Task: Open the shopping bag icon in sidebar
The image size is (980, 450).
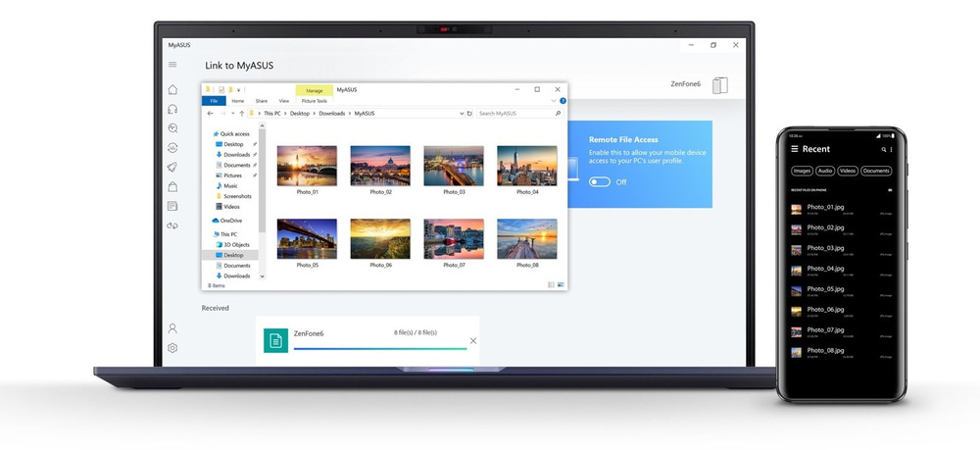Action: point(172,186)
